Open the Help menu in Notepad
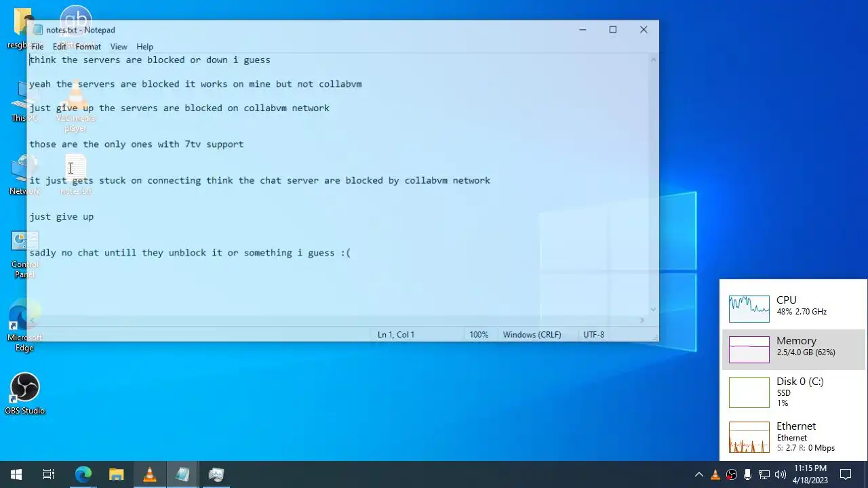868x488 pixels. 144,47
